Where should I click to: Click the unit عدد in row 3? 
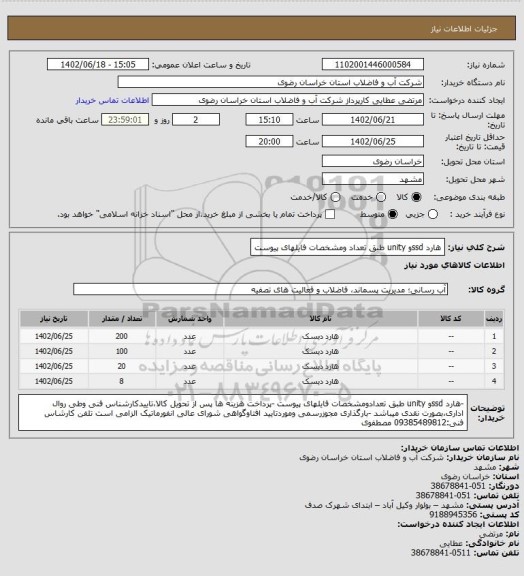pos(190,366)
